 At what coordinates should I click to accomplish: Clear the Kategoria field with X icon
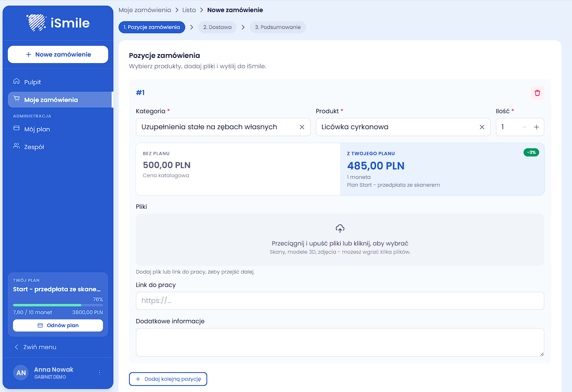tap(302, 127)
